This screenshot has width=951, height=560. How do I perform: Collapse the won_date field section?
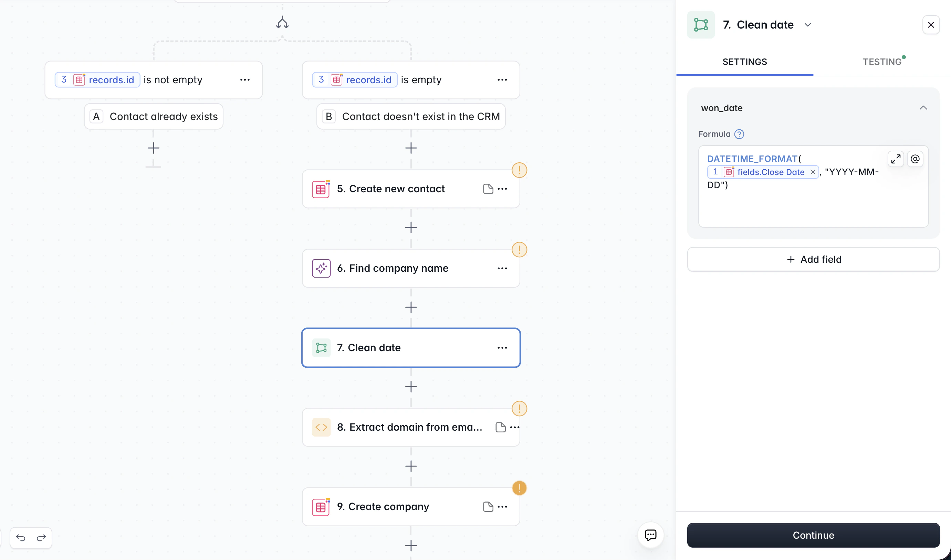[x=924, y=108]
